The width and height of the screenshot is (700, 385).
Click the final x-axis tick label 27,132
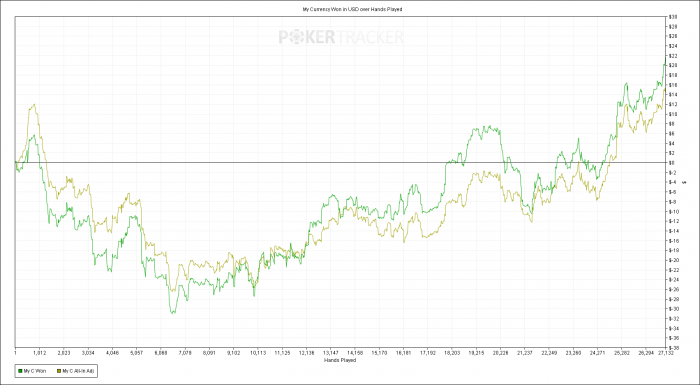click(x=665, y=352)
